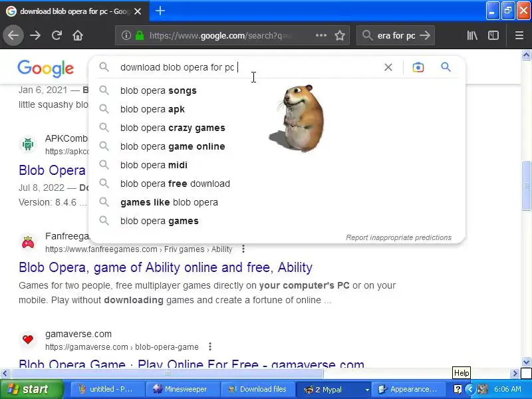Open the Windows Start menu
The image size is (532, 399).
pos(31,389)
